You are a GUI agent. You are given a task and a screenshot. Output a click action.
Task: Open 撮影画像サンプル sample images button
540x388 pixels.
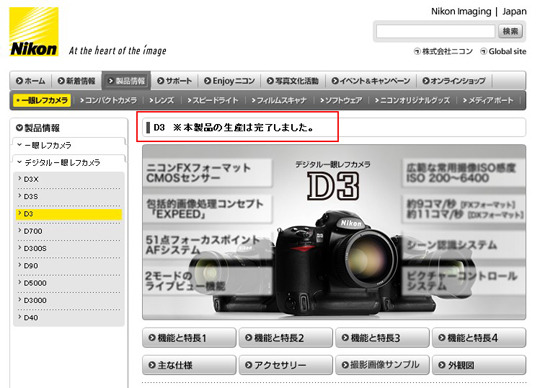[382, 365]
